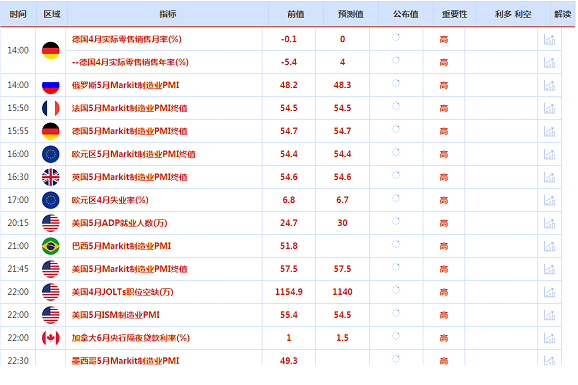Open chart icon for 欧元区5月Markit制造业PMI终值 row
This screenshot has height=385, width=578.
(x=549, y=154)
